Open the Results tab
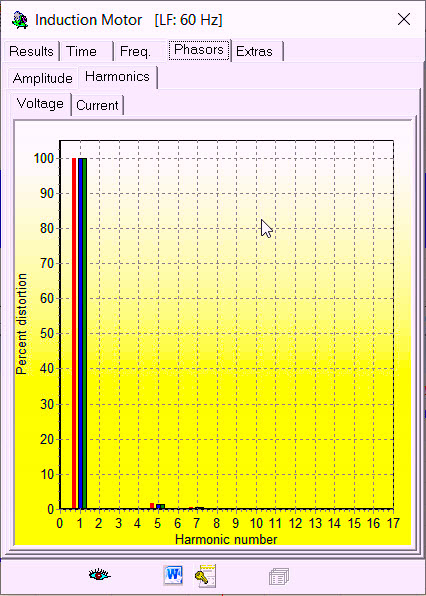426x596 pixels. 31,51
